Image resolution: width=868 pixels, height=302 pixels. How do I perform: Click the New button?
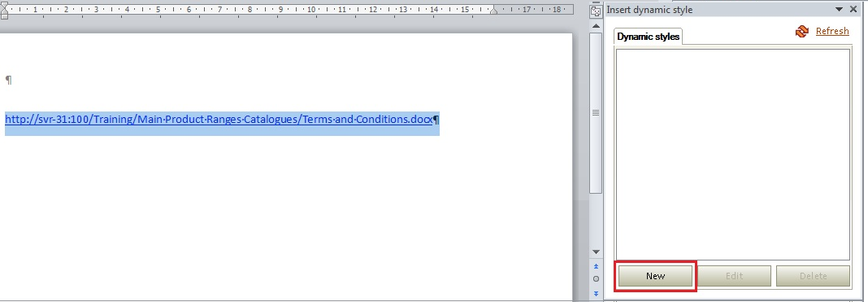point(655,276)
